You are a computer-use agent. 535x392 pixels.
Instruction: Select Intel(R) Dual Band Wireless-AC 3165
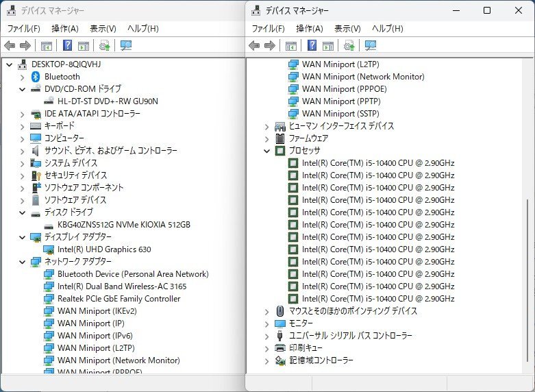click(122, 286)
